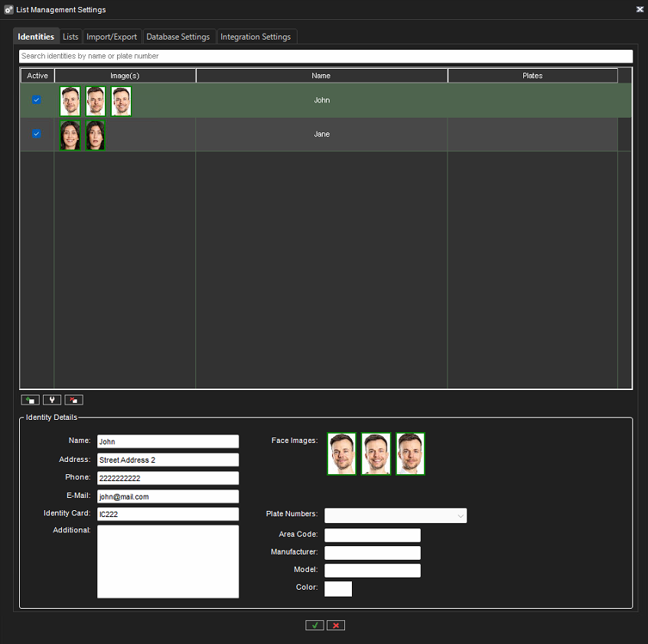Viewport: 648px width, 644px height.
Task: Open the Lists tab
Action: pyautogui.click(x=70, y=37)
